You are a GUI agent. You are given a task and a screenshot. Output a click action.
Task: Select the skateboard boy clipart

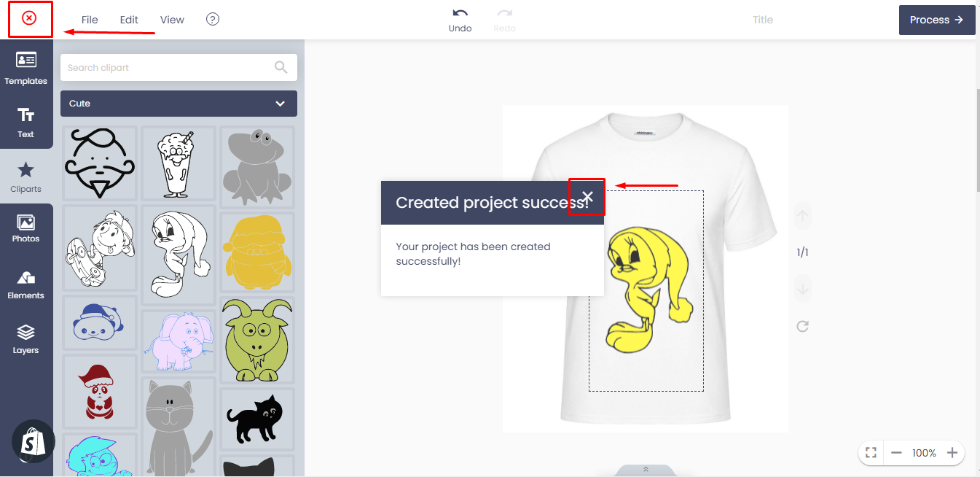pyautogui.click(x=100, y=248)
